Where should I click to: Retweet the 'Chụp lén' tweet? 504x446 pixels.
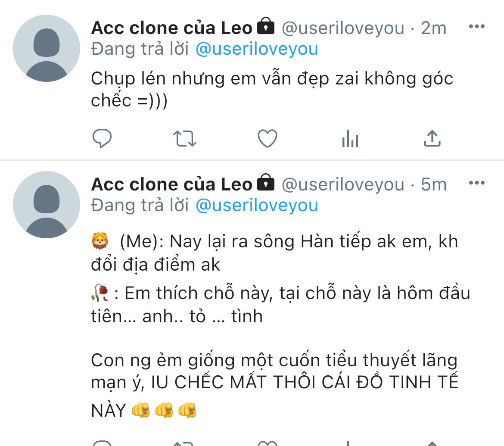point(184,139)
